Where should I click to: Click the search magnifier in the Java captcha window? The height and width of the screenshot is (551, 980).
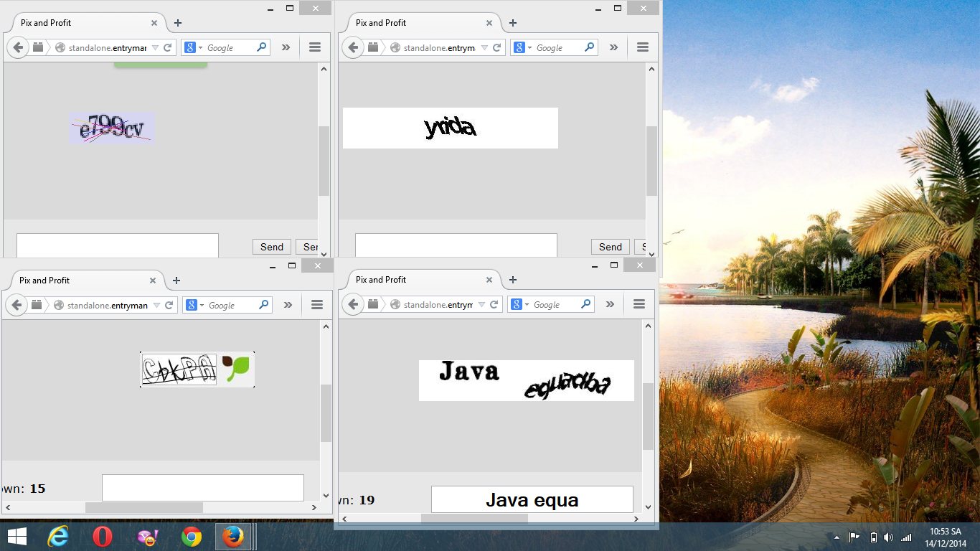[587, 304]
